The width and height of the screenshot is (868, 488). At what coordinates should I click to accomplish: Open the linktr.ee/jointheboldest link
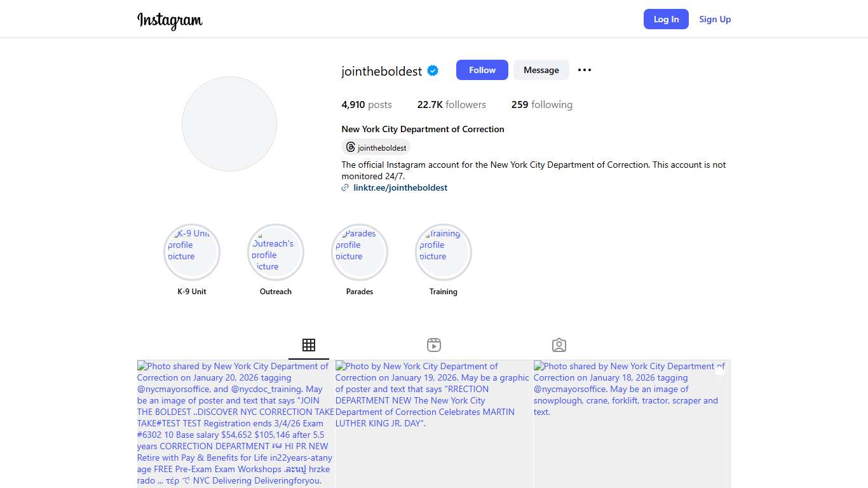400,187
